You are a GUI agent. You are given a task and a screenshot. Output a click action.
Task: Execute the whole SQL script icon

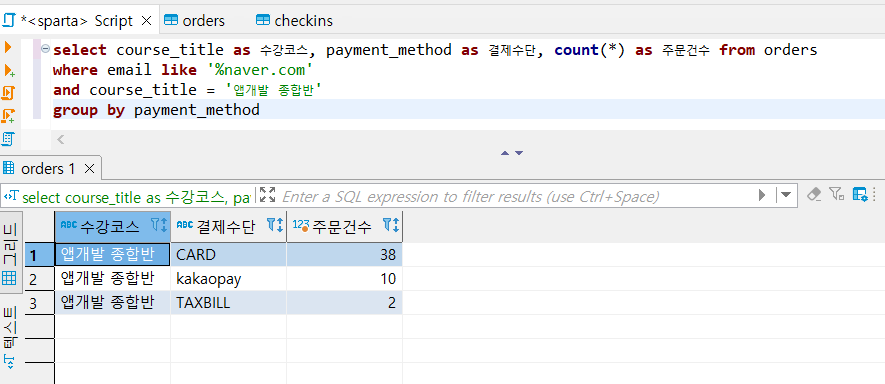[x=8, y=93]
